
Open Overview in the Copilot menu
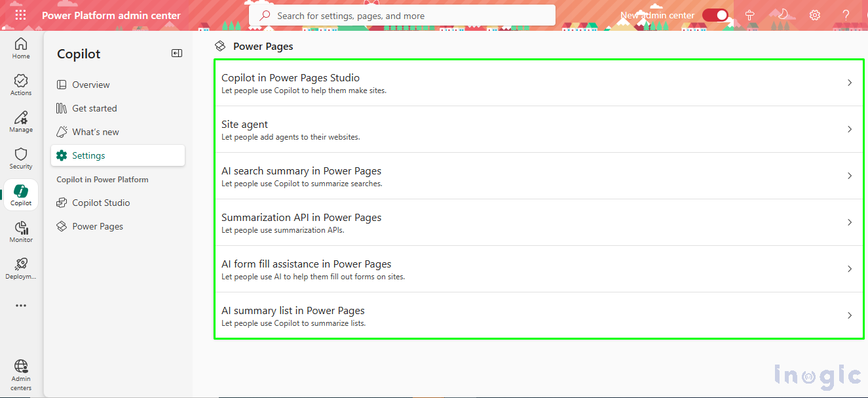click(x=118, y=85)
